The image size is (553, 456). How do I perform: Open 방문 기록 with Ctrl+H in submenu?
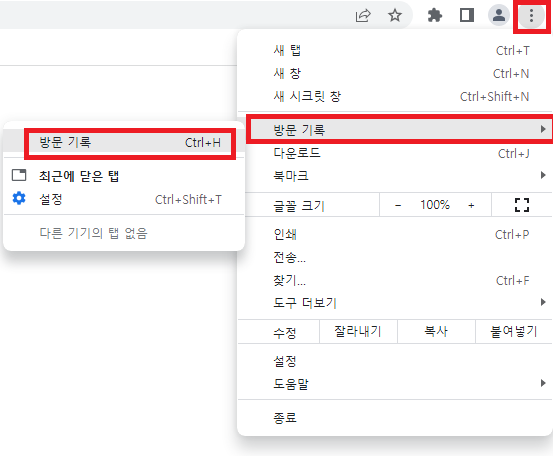click(x=130, y=143)
